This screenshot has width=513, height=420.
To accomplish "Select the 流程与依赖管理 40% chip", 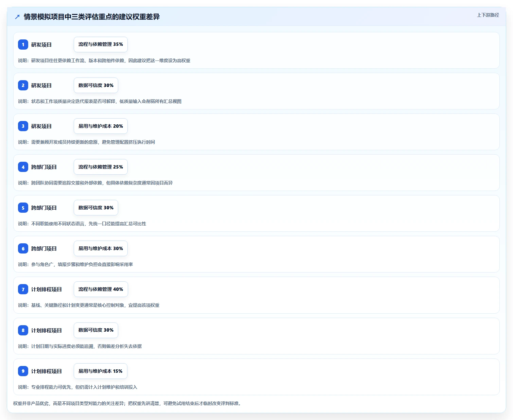I will pos(101,289).
